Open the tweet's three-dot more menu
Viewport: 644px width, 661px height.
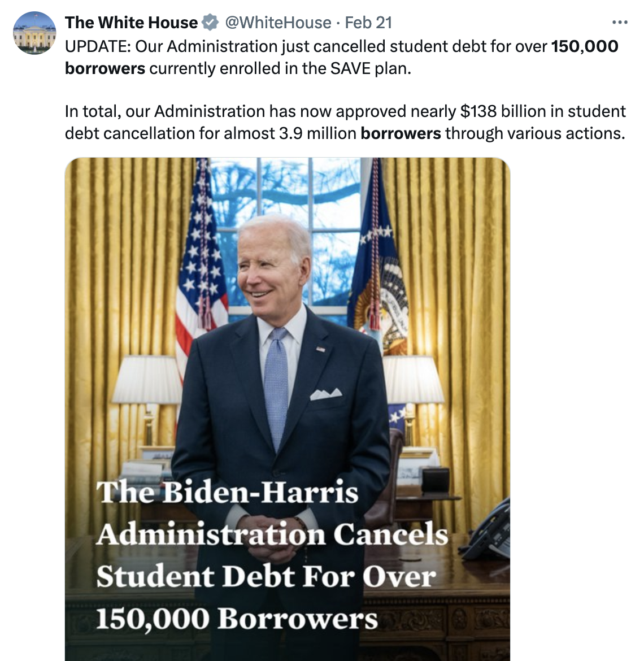coord(620,23)
